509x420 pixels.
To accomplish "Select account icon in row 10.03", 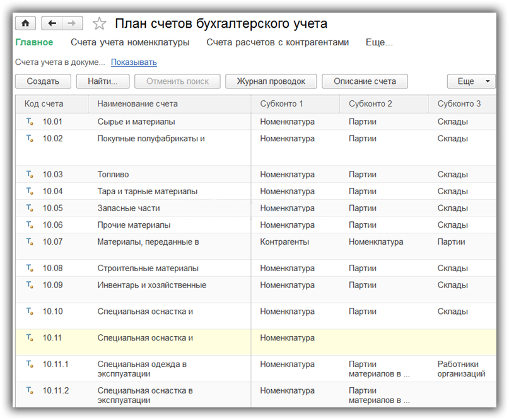I will pyautogui.click(x=30, y=175).
